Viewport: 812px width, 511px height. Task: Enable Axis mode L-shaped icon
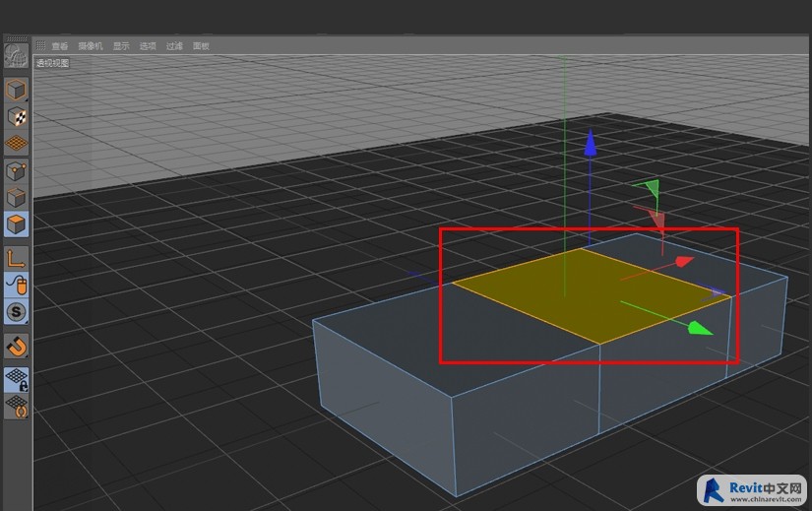16,258
